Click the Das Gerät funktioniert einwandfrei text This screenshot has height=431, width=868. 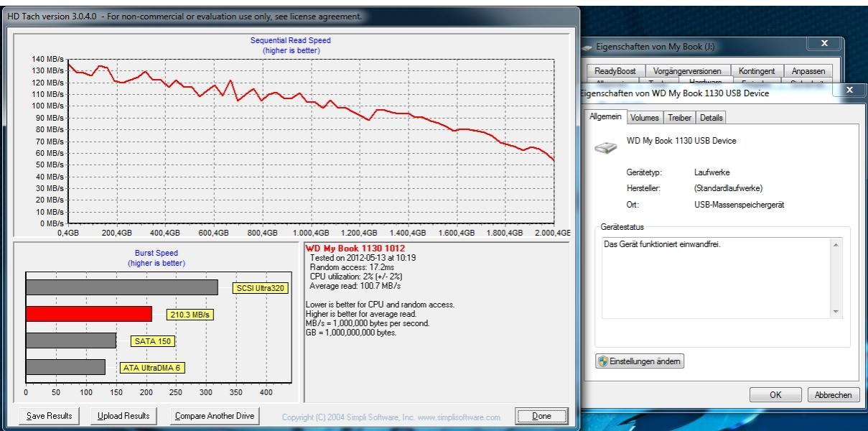click(662, 244)
